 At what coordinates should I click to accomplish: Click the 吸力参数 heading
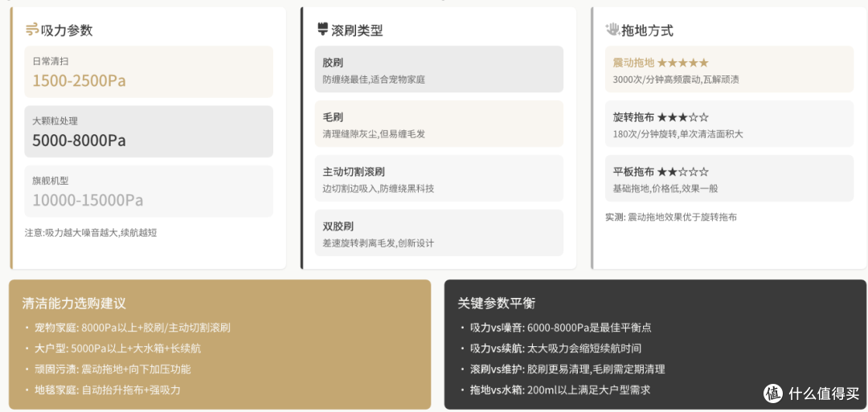(67, 30)
